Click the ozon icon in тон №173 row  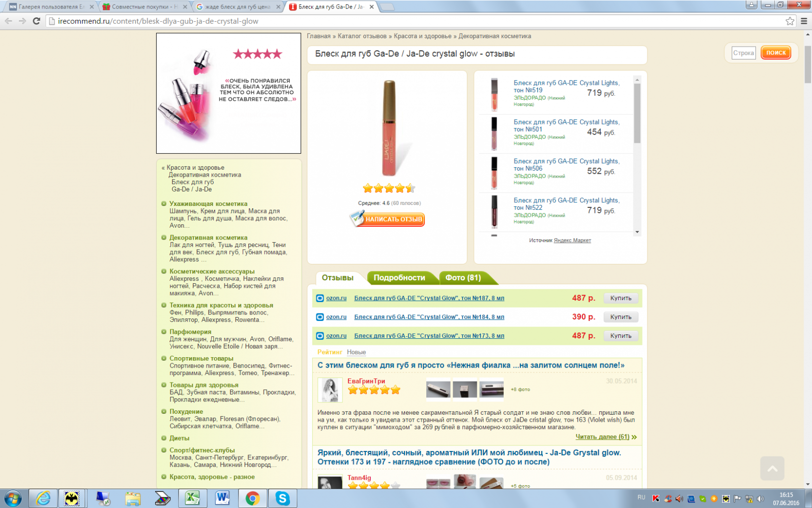click(x=320, y=336)
